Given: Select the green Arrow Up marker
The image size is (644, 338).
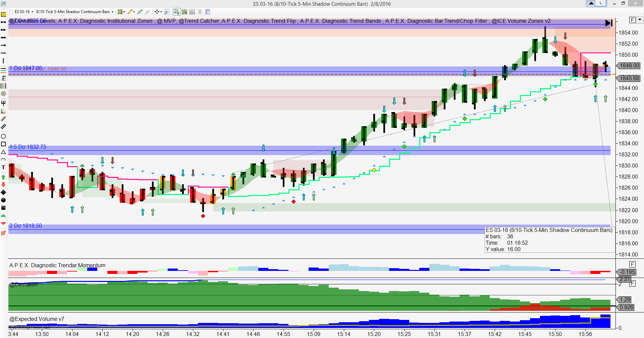Looking at the screenshot, I should pyautogui.click(x=3, y=177).
